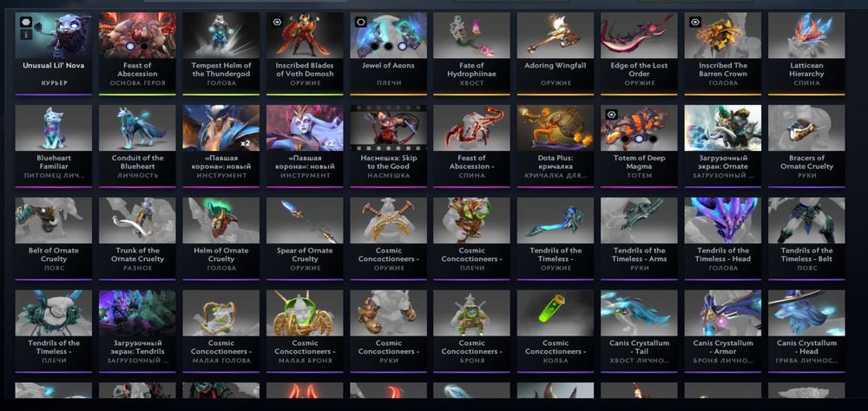Select the glowing style circle on Jewel of Aeons
Screen dimensions: 868x411
pyautogui.click(x=402, y=47)
